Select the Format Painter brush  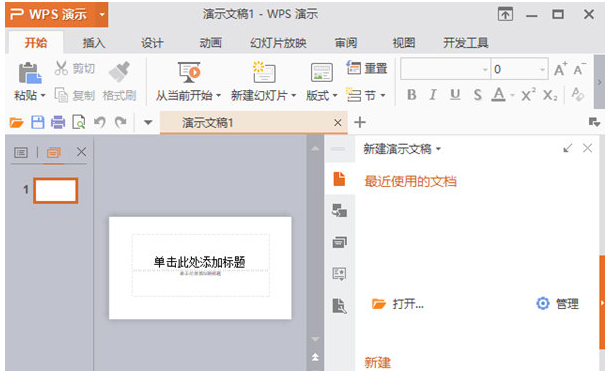(x=119, y=72)
